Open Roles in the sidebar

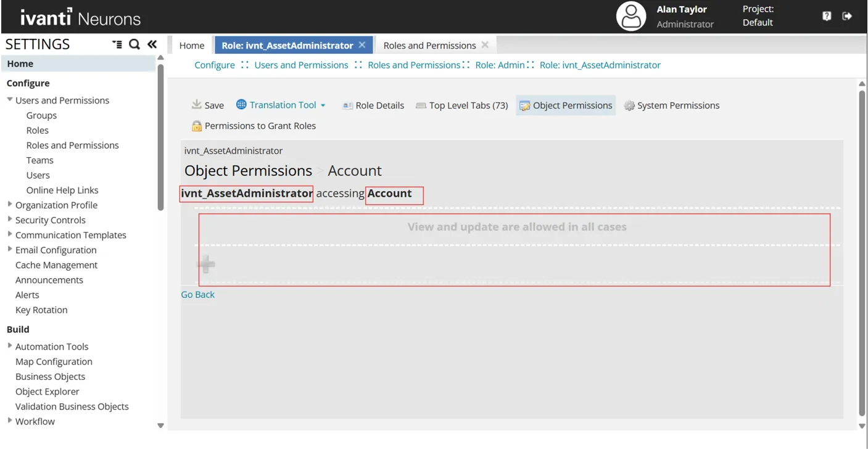coord(38,130)
